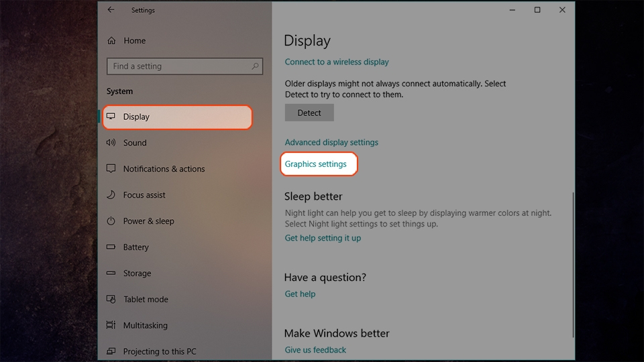
Task: Click the Projecting to this PC icon
Action: [x=111, y=351]
